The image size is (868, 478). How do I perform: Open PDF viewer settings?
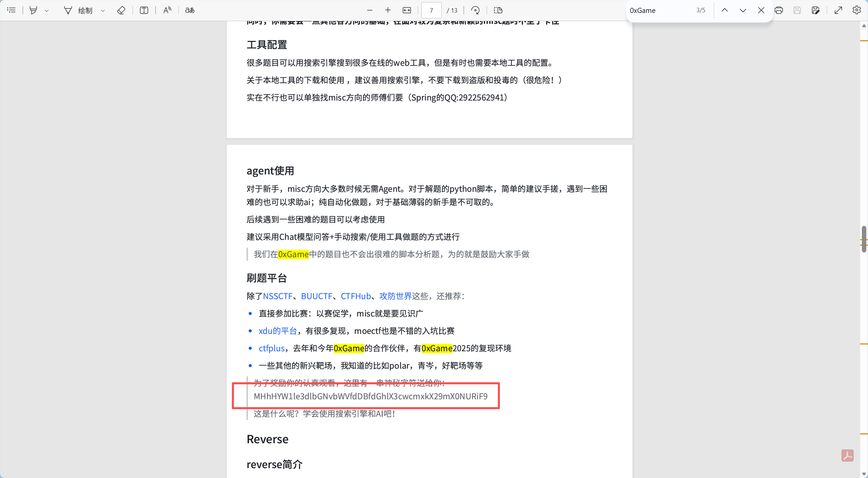point(857,10)
